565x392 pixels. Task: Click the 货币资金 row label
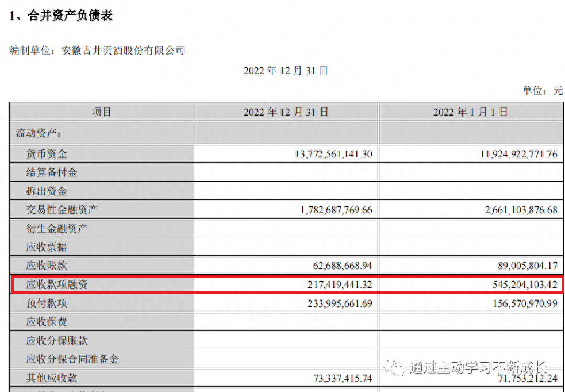[47, 154]
